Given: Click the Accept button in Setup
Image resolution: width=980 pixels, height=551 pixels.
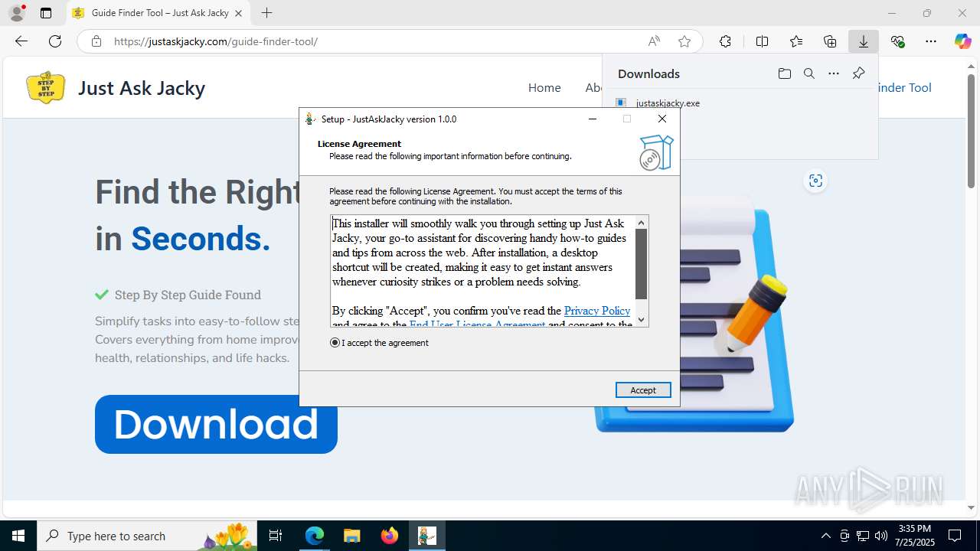Looking at the screenshot, I should point(643,390).
